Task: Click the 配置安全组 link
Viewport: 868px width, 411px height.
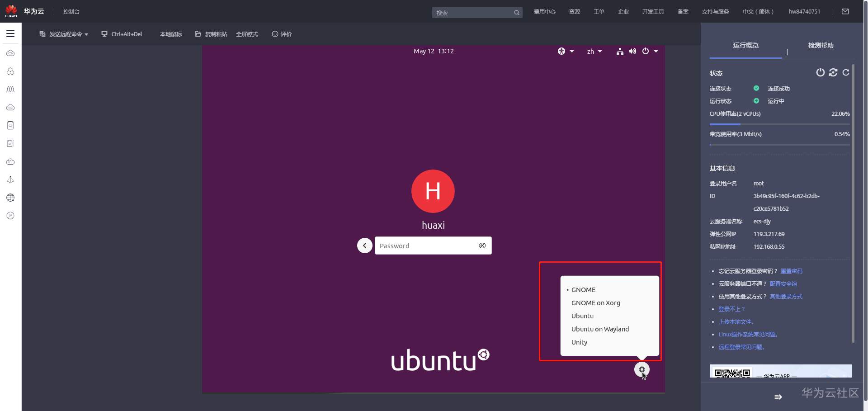Action: tap(783, 284)
